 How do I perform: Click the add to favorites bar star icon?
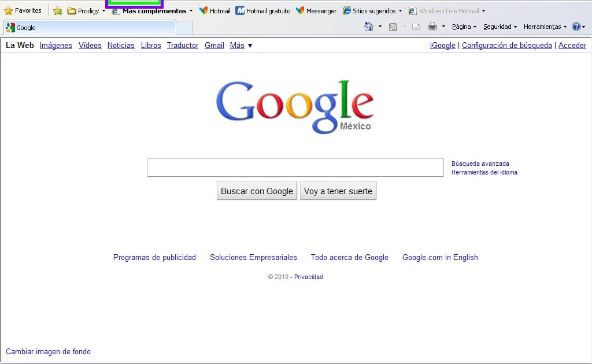point(58,11)
